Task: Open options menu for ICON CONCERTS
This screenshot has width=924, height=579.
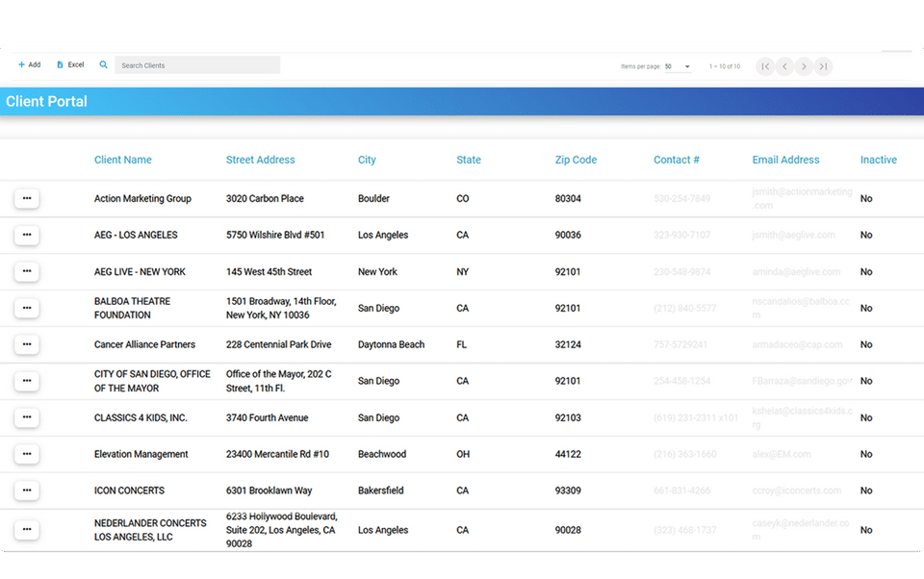Action: (27, 491)
